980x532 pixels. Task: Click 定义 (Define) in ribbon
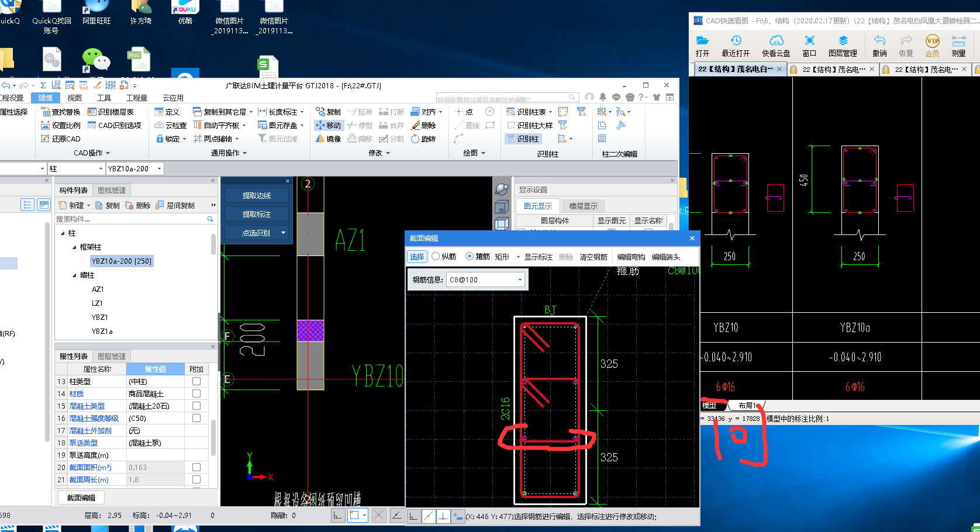click(x=167, y=112)
